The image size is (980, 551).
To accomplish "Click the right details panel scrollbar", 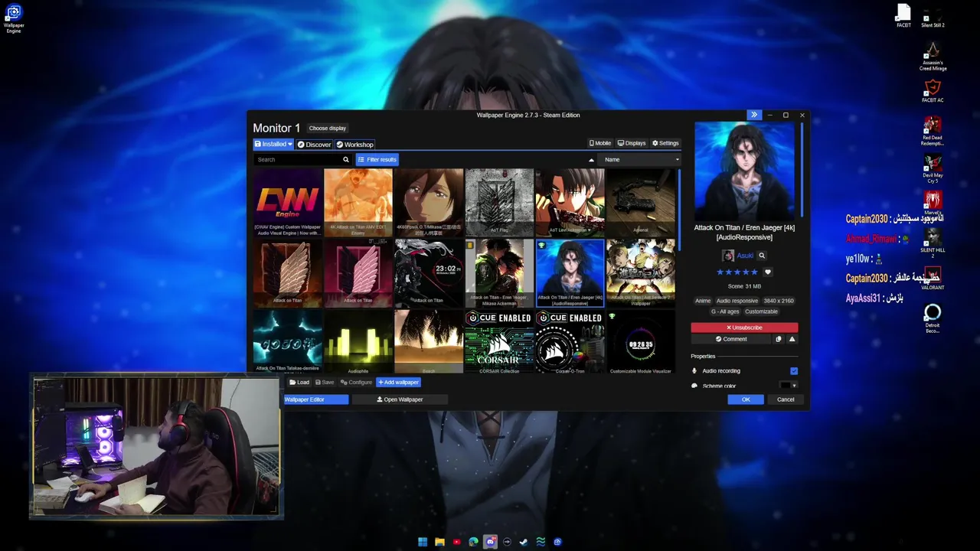I will click(802, 168).
